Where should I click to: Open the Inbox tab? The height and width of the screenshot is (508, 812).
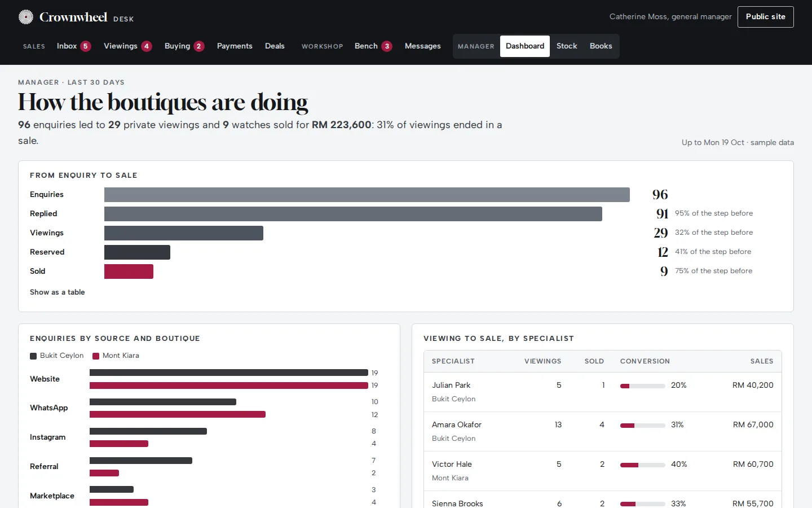point(74,46)
